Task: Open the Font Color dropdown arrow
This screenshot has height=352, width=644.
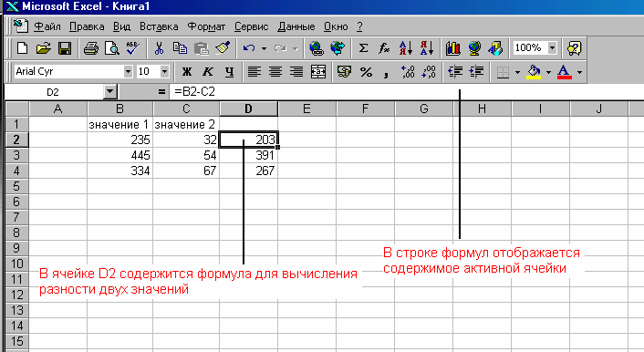Action: tap(579, 72)
